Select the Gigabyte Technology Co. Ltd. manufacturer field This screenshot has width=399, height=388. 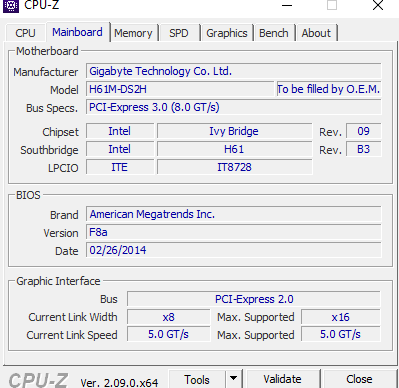(x=234, y=71)
